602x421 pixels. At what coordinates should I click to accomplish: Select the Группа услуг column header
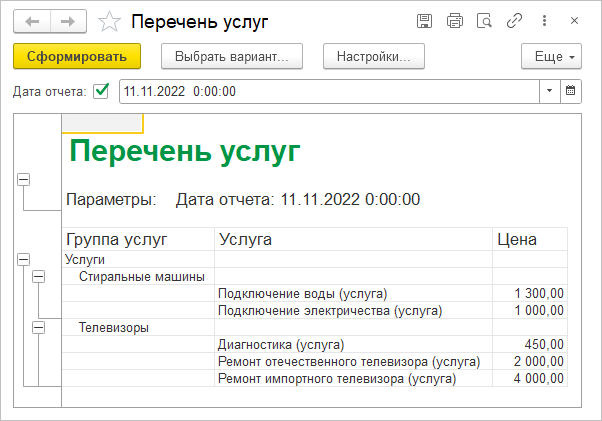[x=138, y=239]
